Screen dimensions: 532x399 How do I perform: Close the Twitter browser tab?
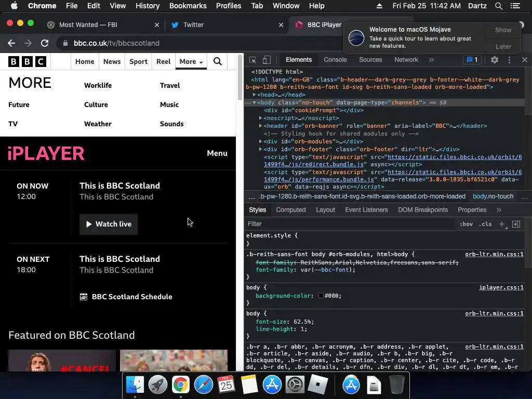point(281,25)
